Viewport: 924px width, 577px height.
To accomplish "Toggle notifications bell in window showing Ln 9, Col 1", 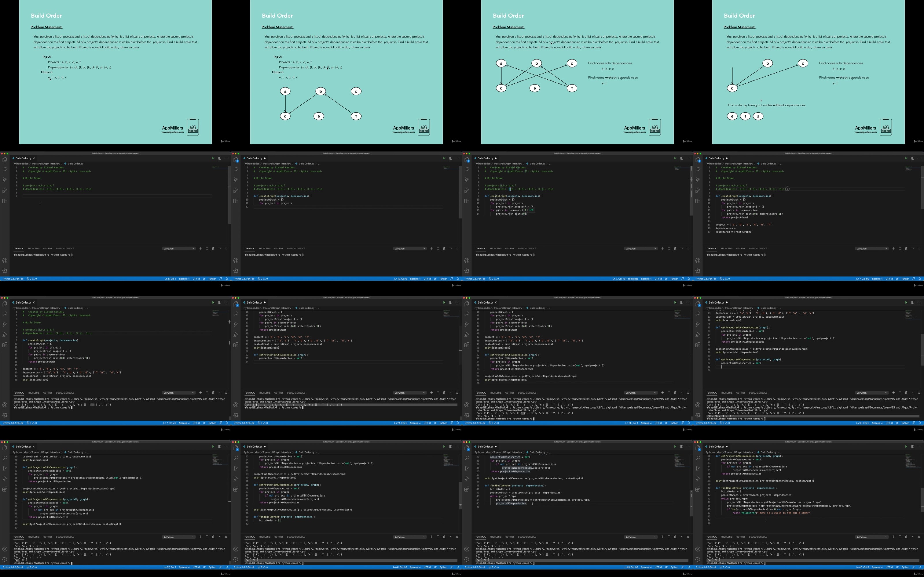I will [x=227, y=279].
